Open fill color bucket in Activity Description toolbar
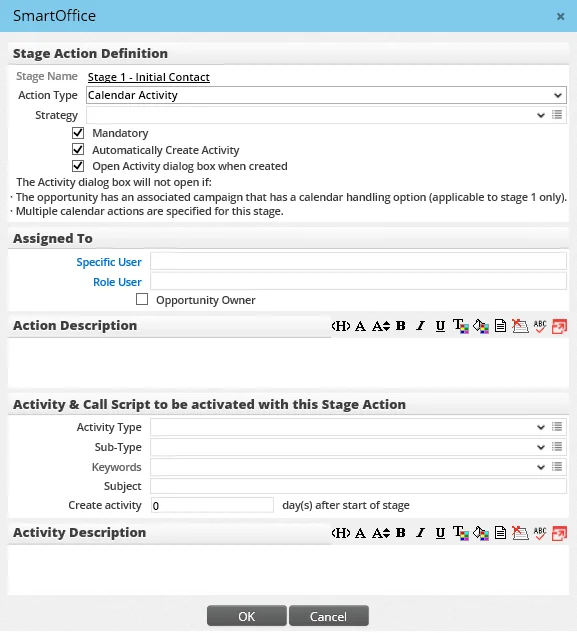This screenshot has width=577, height=633. click(x=480, y=533)
